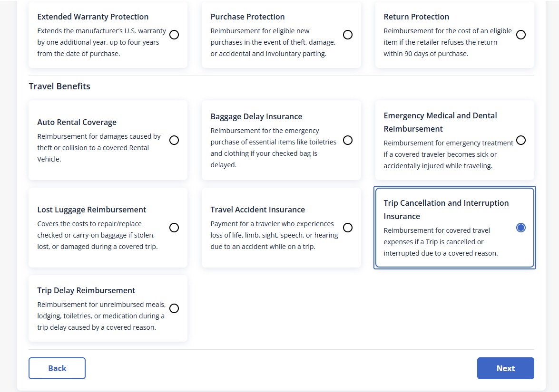This screenshot has height=392, width=559.
Task: Click the selected Trip Cancellation radio button
Action: coord(521,228)
